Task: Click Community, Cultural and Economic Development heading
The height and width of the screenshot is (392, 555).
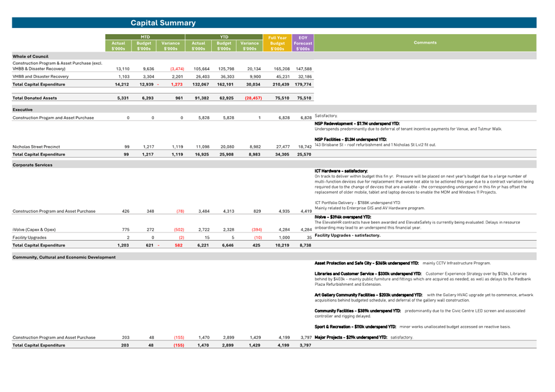Action: click(64, 257)
